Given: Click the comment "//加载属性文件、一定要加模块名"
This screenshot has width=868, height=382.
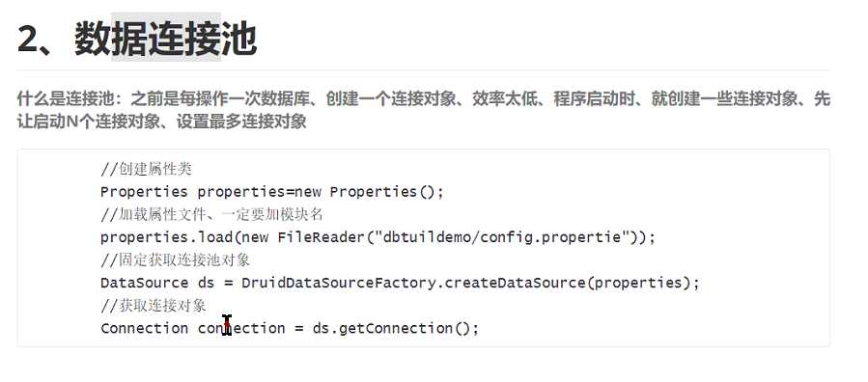Looking at the screenshot, I should (x=211, y=214).
